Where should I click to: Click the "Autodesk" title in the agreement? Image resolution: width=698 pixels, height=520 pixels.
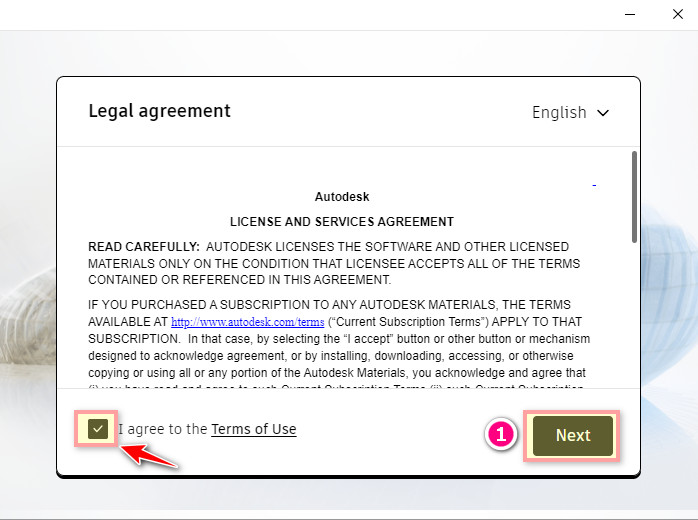tap(342, 197)
